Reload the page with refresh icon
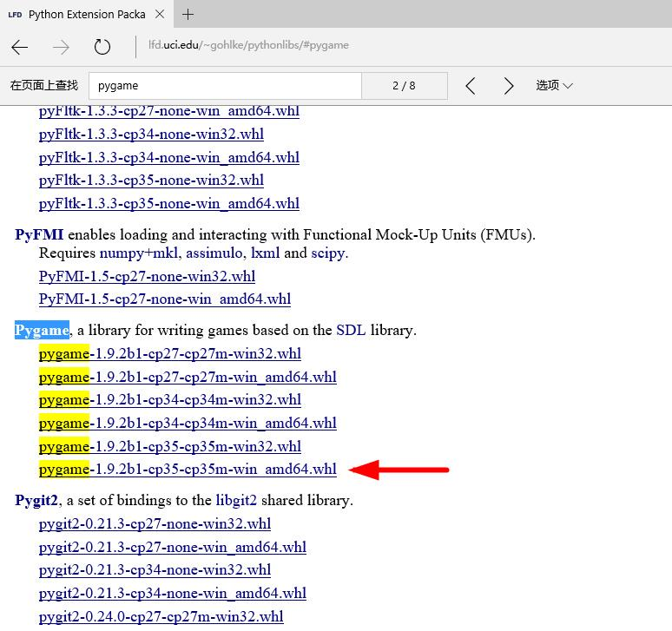 click(102, 47)
